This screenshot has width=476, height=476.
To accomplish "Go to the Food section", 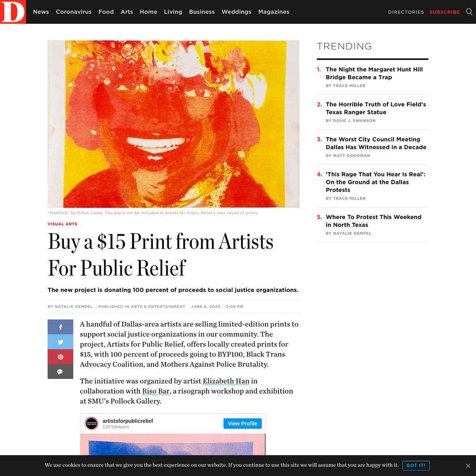I will pyautogui.click(x=106, y=12).
